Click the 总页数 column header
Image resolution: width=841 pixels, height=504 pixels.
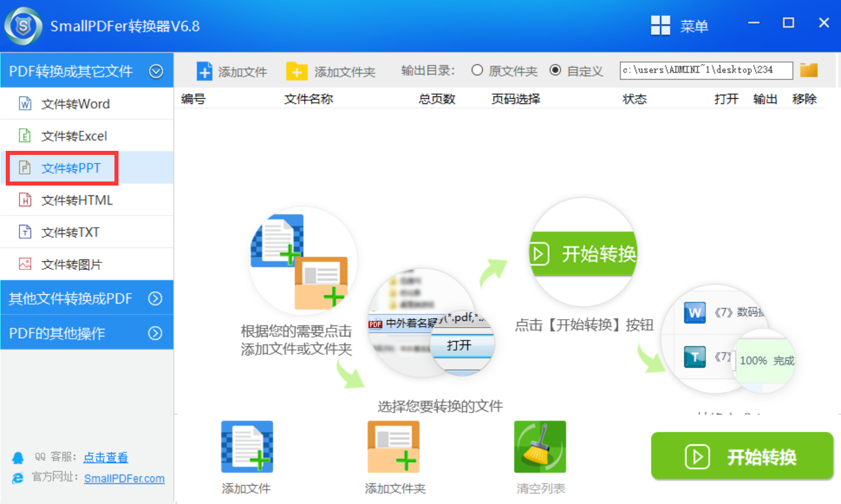(x=437, y=99)
